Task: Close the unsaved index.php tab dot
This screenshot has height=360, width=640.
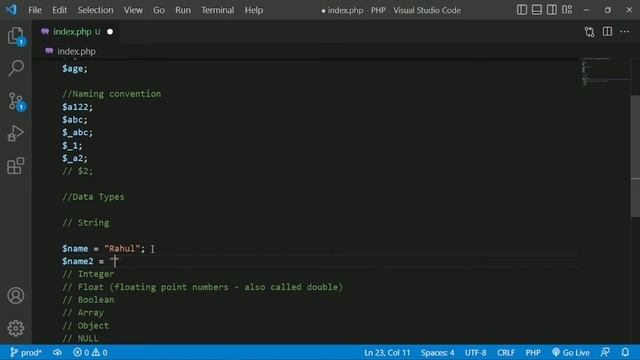Action: point(110,32)
